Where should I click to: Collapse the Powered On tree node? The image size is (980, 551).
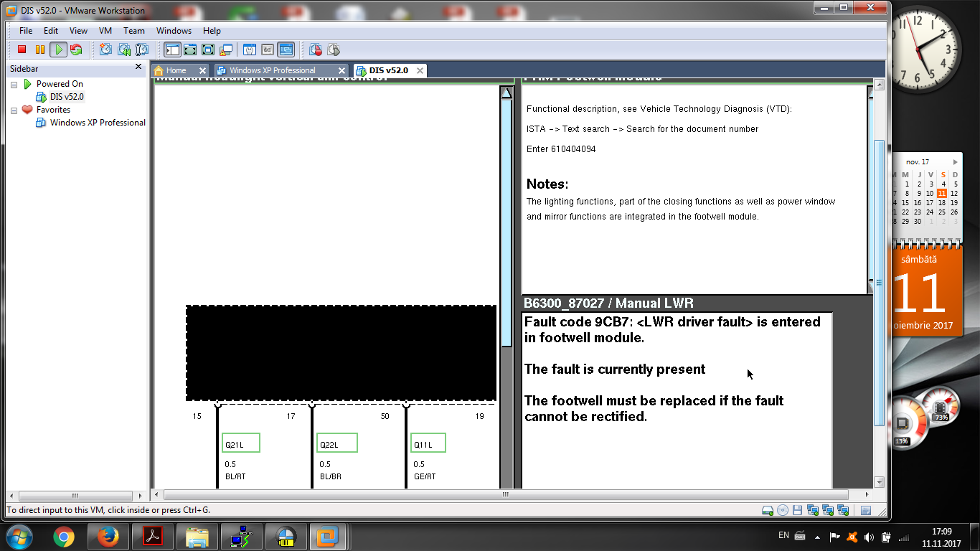coord(14,85)
